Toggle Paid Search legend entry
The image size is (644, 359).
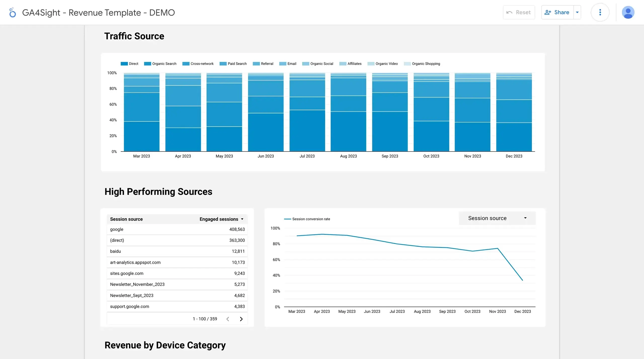pyautogui.click(x=233, y=64)
